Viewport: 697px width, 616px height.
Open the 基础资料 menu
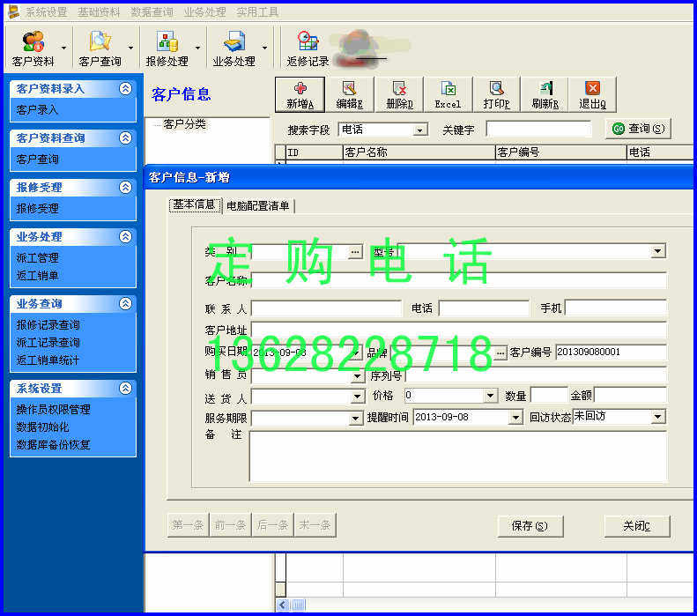pos(99,12)
